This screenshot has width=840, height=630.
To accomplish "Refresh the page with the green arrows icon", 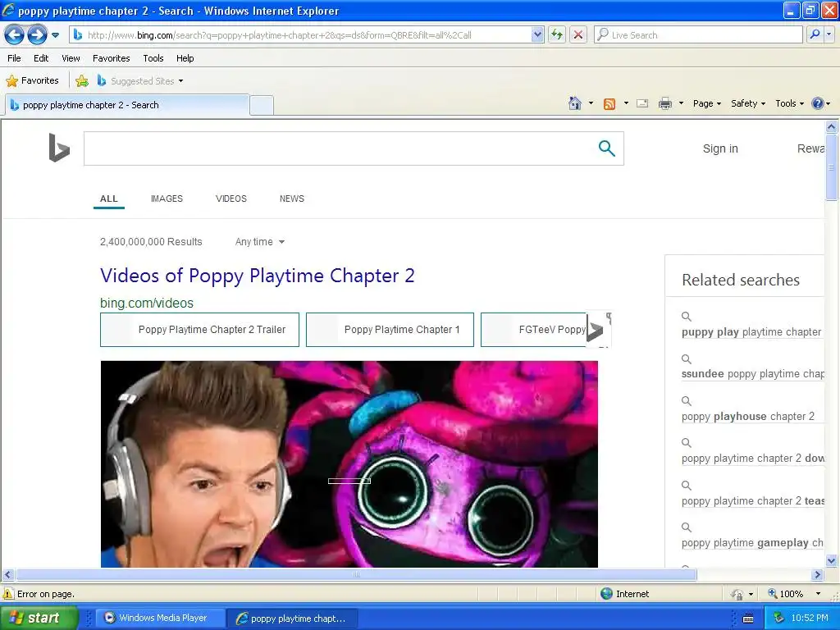I will (x=557, y=35).
